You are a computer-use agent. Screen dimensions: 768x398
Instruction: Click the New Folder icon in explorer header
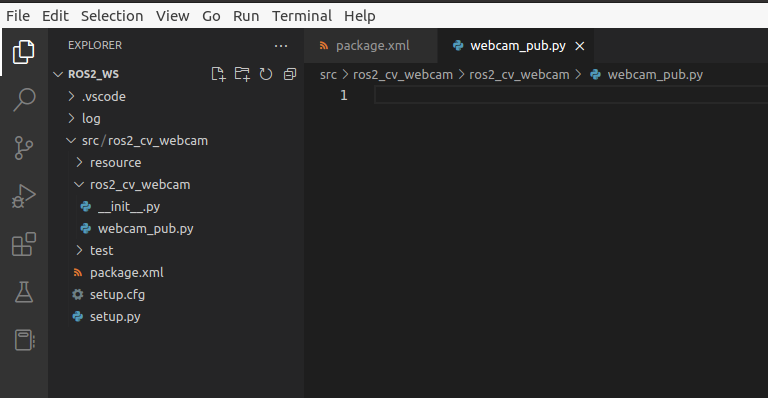click(242, 74)
